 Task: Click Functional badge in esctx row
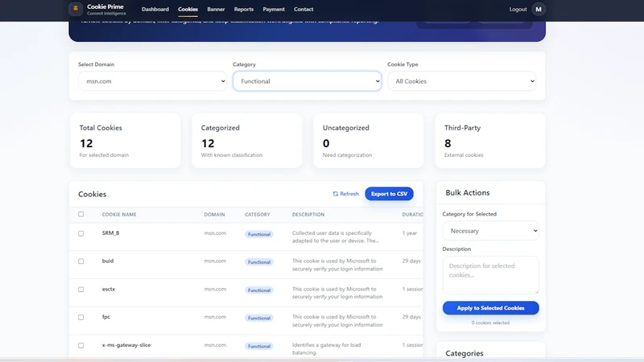pyautogui.click(x=259, y=290)
